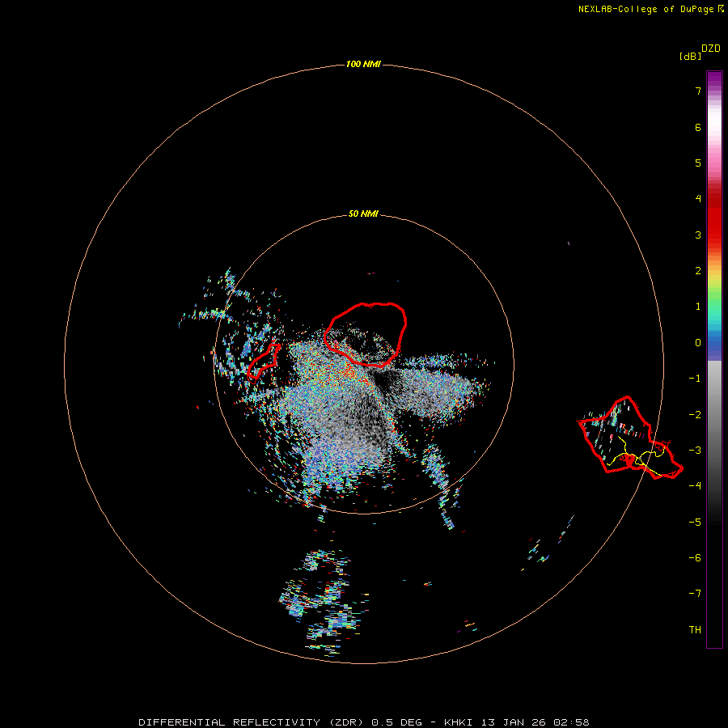The width and height of the screenshot is (728, 728).
Task: Click the [dB] units label
Action: coord(690,57)
